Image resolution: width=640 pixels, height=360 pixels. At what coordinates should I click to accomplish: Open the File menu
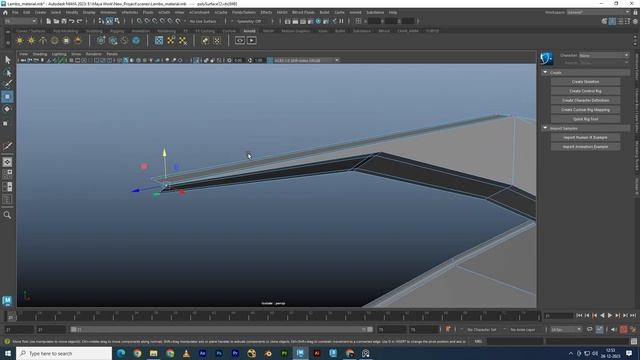coord(15,12)
